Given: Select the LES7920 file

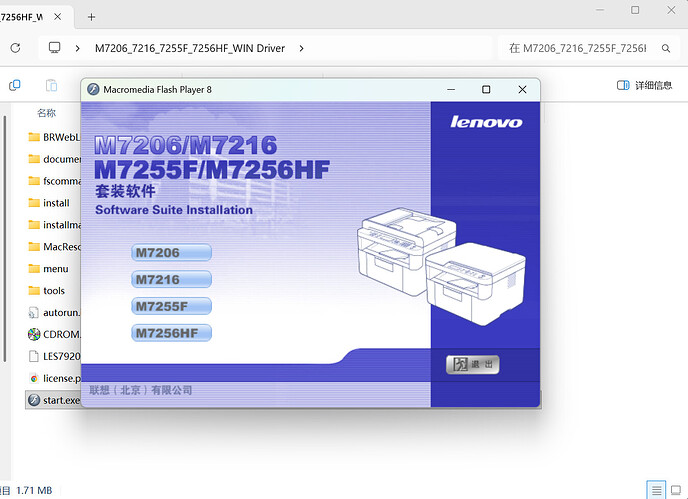Looking at the screenshot, I should pos(54,356).
